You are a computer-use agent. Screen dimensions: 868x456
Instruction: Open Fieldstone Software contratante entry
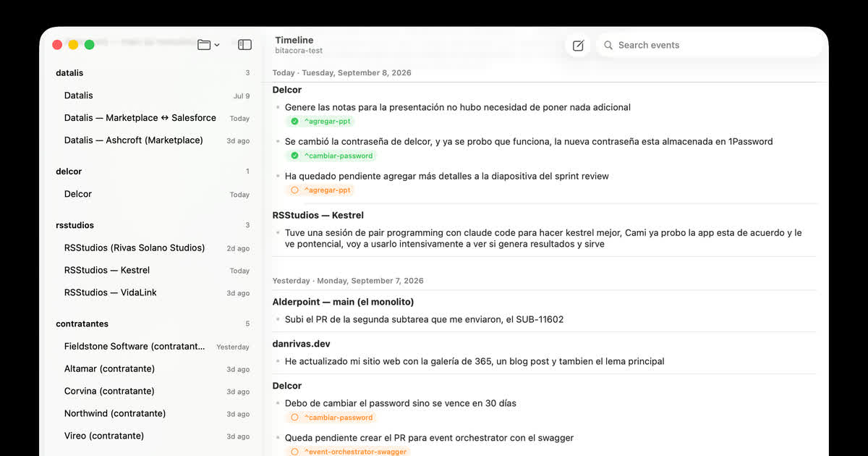[x=156, y=346]
